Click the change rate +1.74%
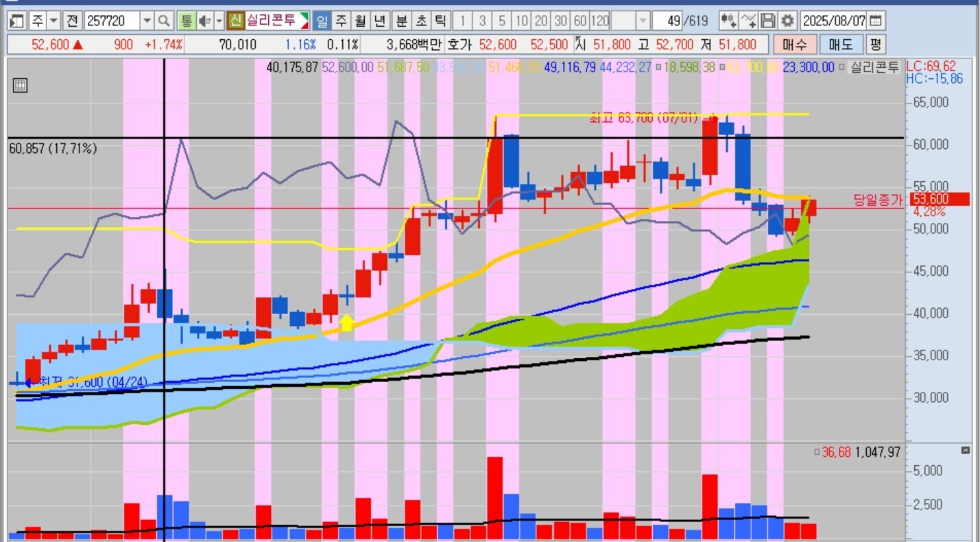 [x=163, y=45]
